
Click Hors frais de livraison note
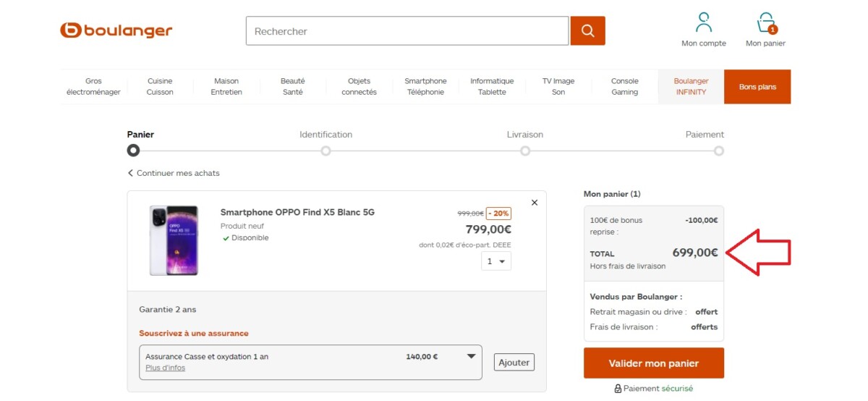point(628,266)
